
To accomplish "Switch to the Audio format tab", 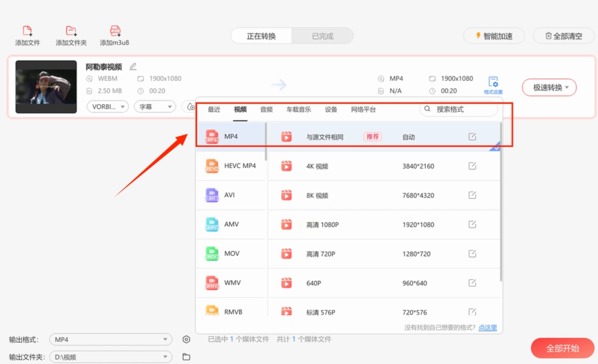I will point(266,110).
